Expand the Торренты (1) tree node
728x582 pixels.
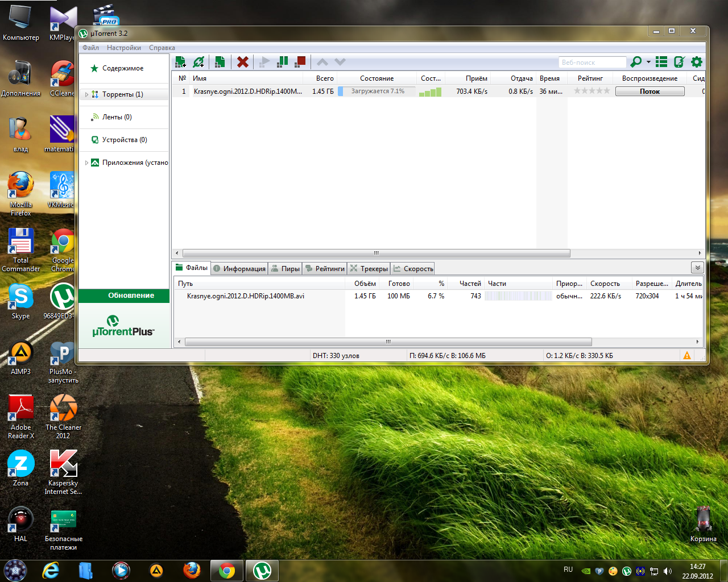[86, 95]
